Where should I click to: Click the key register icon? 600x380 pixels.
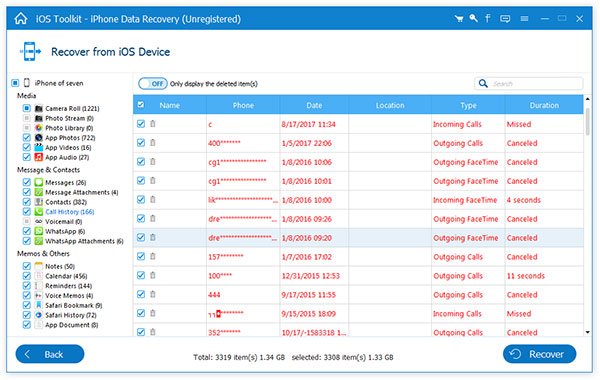coord(473,18)
